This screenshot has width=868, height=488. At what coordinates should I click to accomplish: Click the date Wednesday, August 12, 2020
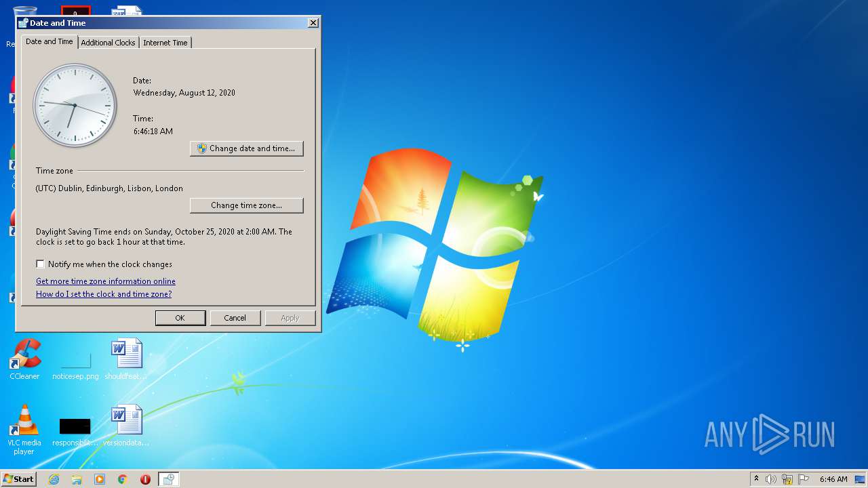click(x=184, y=93)
